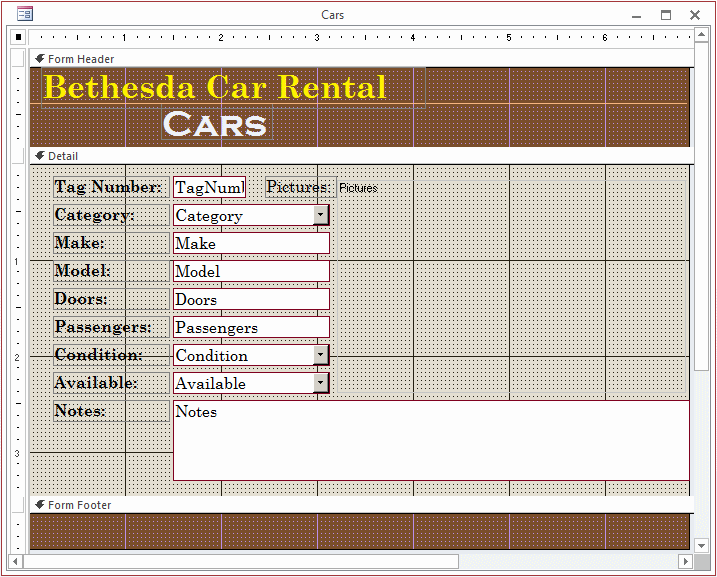This screenshot has height=577, width=717.
Task: Select the Available label
Action: (112, 383)
